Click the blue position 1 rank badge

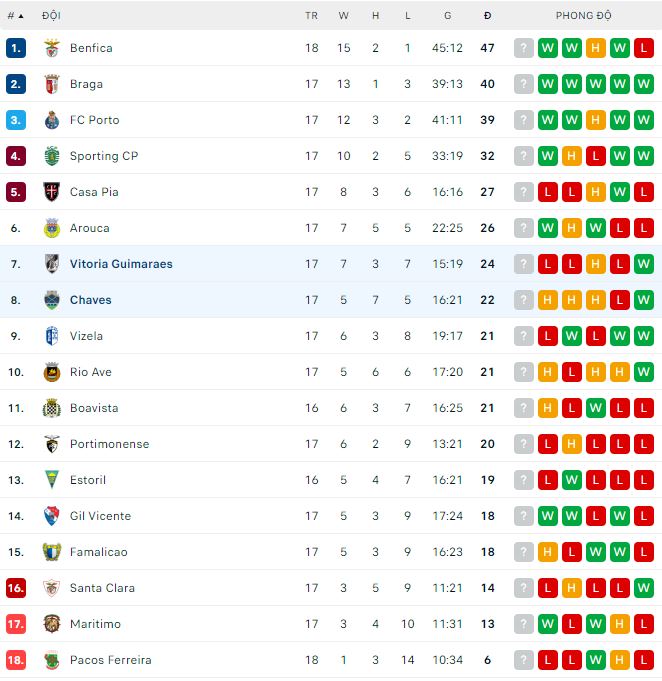tap(15, 48)
